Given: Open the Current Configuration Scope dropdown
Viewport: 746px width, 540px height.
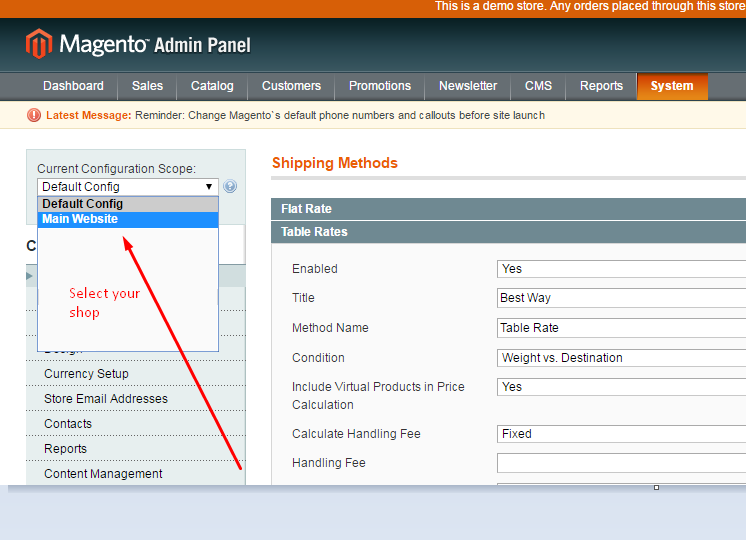Looking at the screenshot, I should point(128,187).
